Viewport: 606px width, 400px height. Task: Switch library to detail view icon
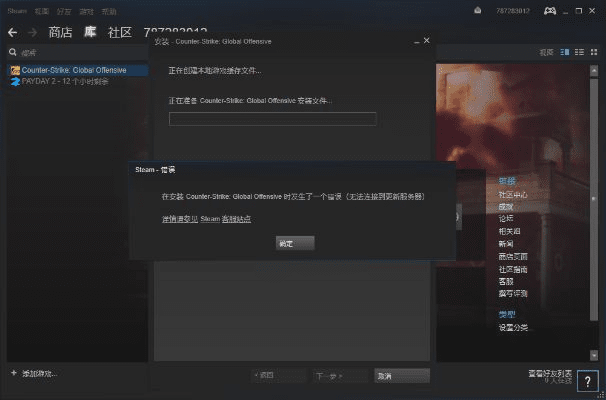565,52
